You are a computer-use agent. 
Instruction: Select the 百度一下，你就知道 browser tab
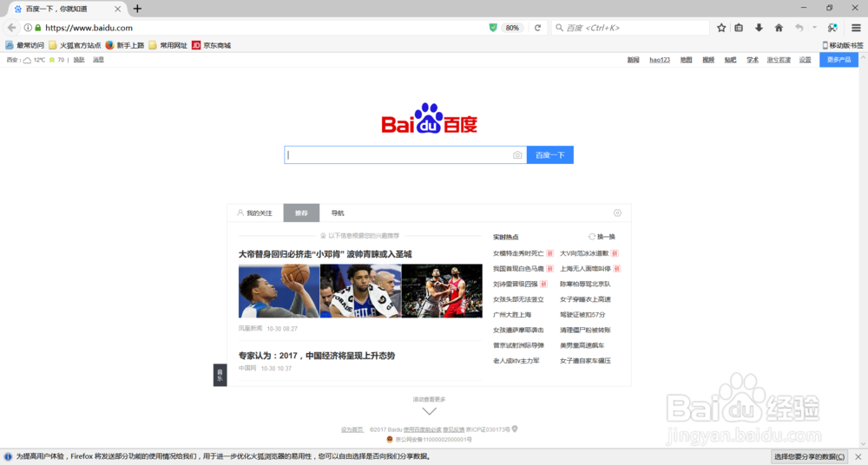pyautogui.click(x=67, y=9)
